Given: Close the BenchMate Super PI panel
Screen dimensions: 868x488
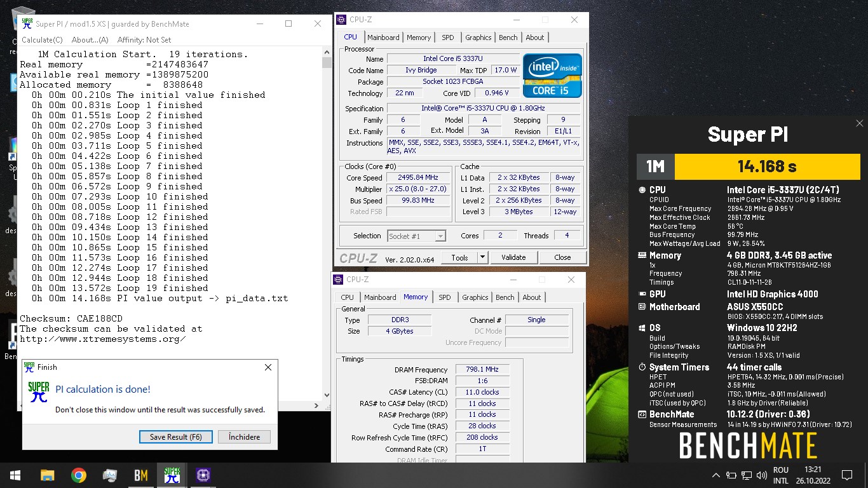Looking at the screenshot, I should (x=859, y=123).
